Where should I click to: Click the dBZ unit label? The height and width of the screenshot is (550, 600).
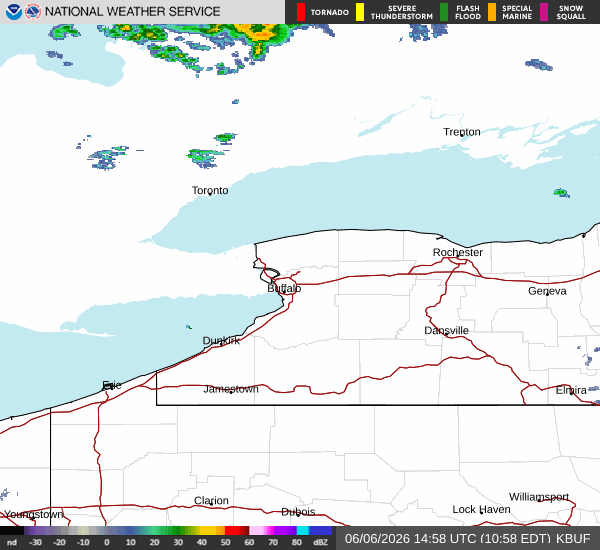[x=320, y=542]
